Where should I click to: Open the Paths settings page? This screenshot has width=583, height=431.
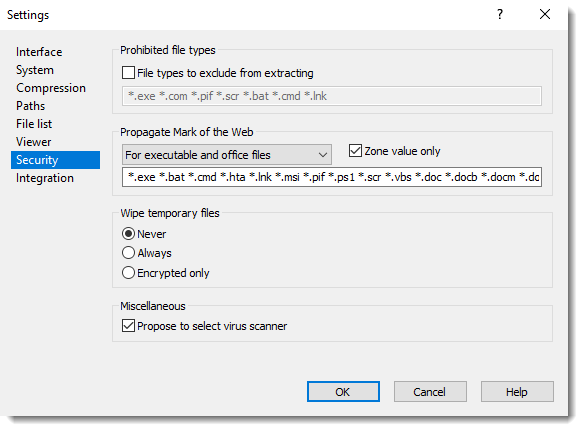[x=30, y=106]
